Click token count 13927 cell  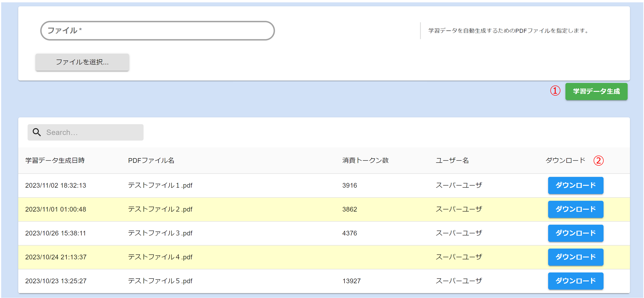point(351,281)
